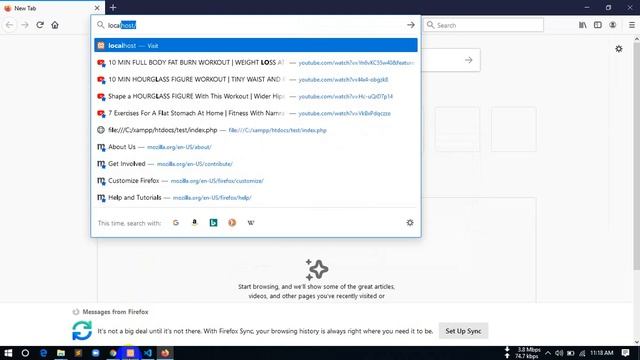Viewport: 640px width, 360px height.
Task: Open About Us mozilla.org suggestion
Action: point(256,147)
